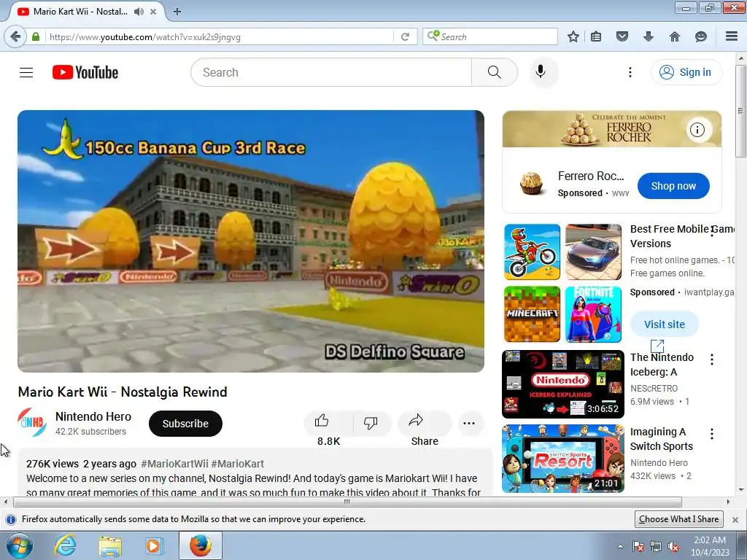The image size is (747, 560).
Task: Click the Firefox toolbar search box
Action: pyautogui.click(x=489, y=36)
